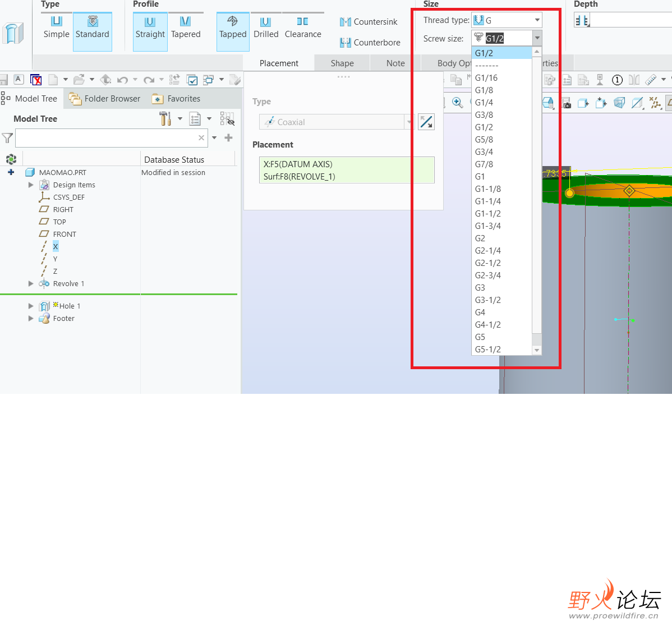Click the annotation 'A' toolbar icon

(x=19, y=79)
